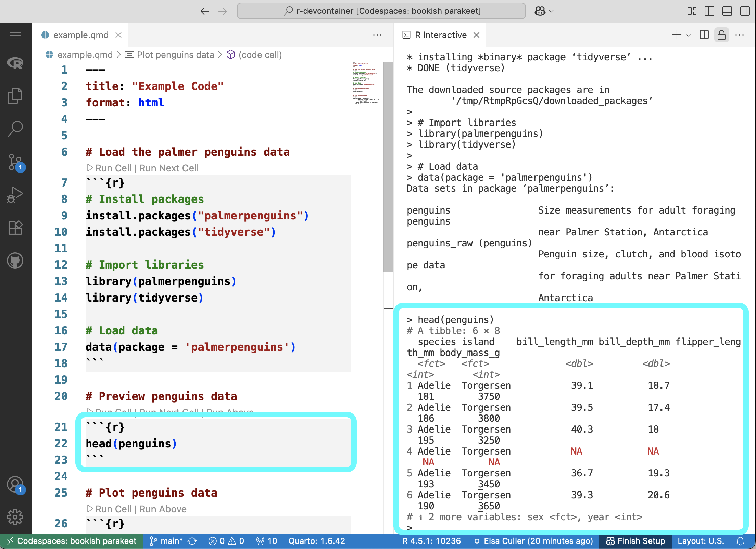The width and height of the screenshot is (756, 549).
Task: Open the Codespaces remote indicator
Action: pos(72,541)
